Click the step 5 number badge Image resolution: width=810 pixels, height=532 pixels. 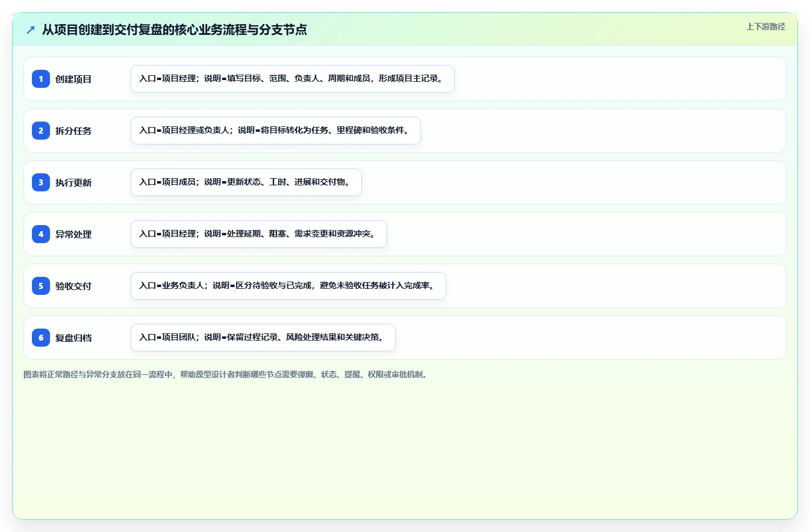tap(41, 286)
